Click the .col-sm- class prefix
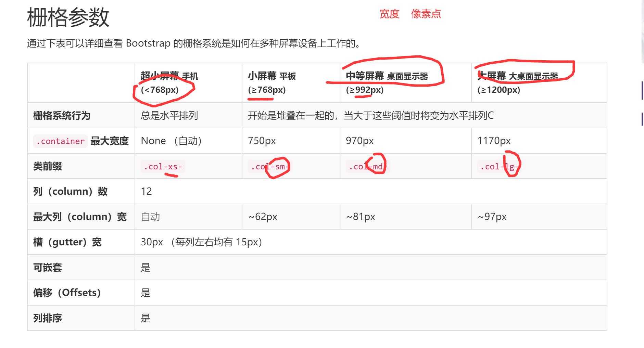 click(270, 167)
